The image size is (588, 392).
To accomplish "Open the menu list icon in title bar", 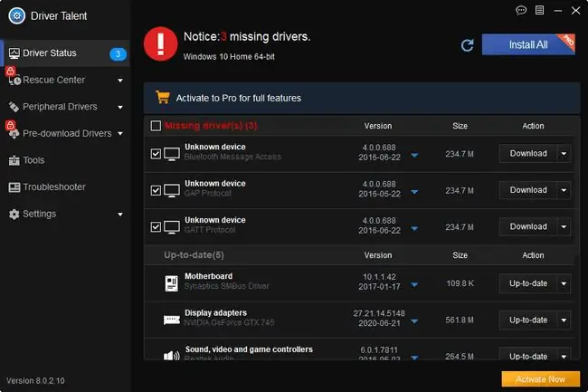I will click(x=539, y=10).
